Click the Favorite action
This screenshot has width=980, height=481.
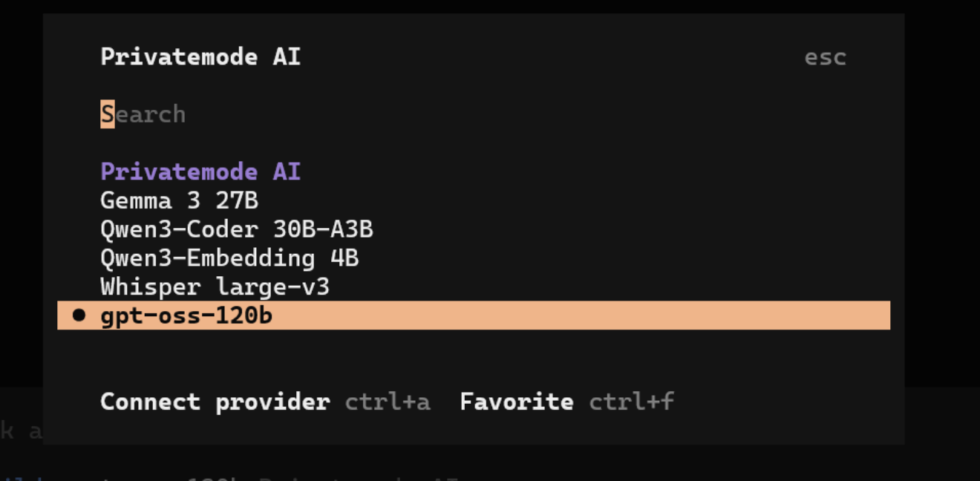tap(516, 402)
